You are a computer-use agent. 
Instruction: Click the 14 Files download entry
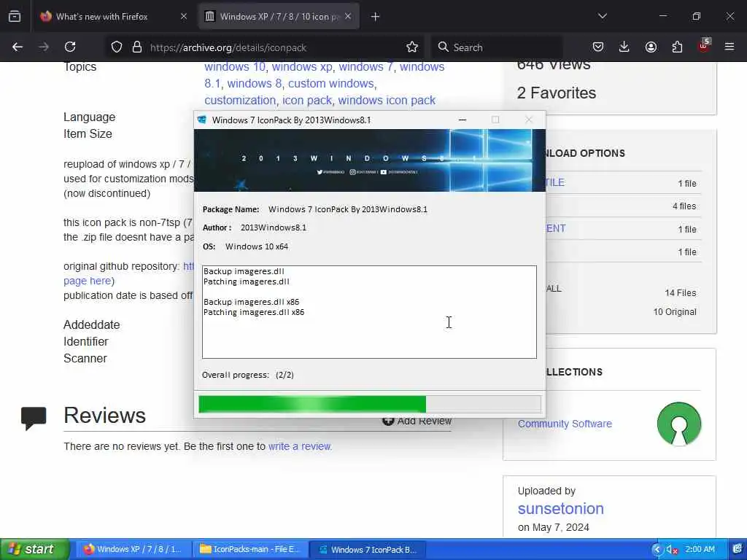(681, 293)
